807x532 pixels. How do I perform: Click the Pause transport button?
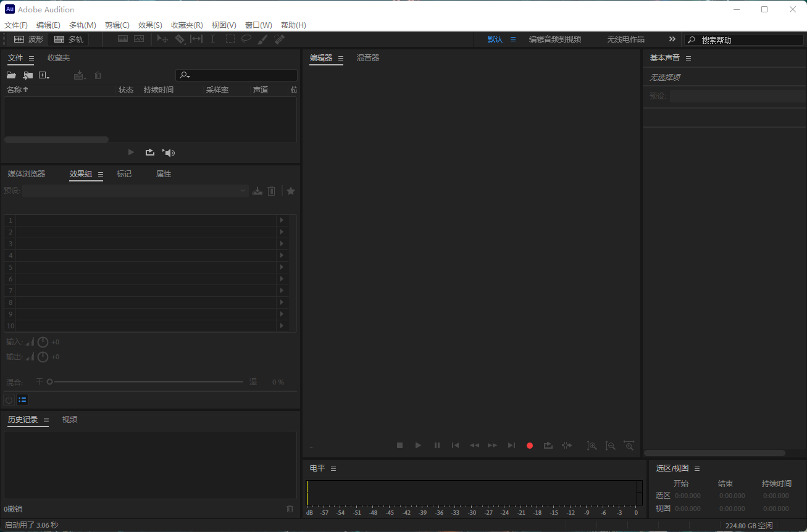coord(437,445)
